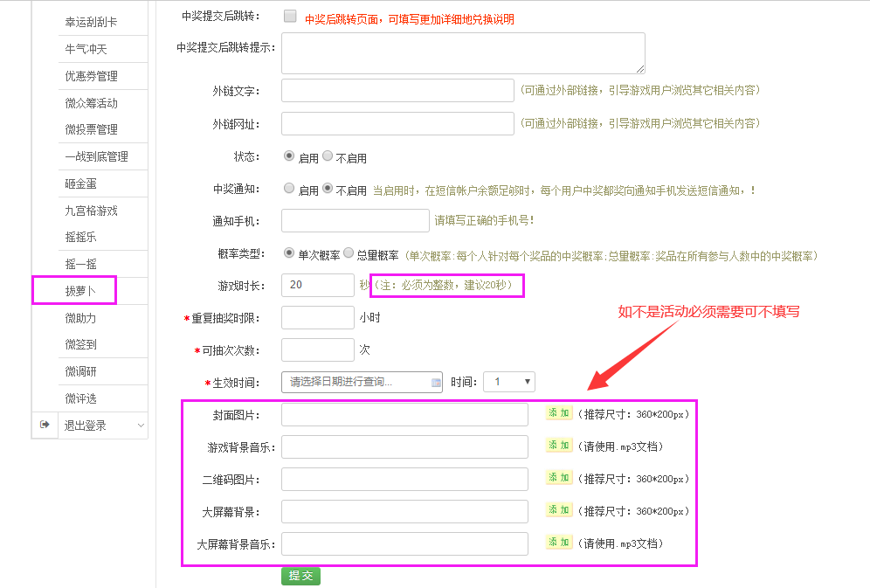Image resolution: width=870 pixels, height=588 pixels.
Task: Expand the 退出登录 chevron arrow
Action: 141,425
